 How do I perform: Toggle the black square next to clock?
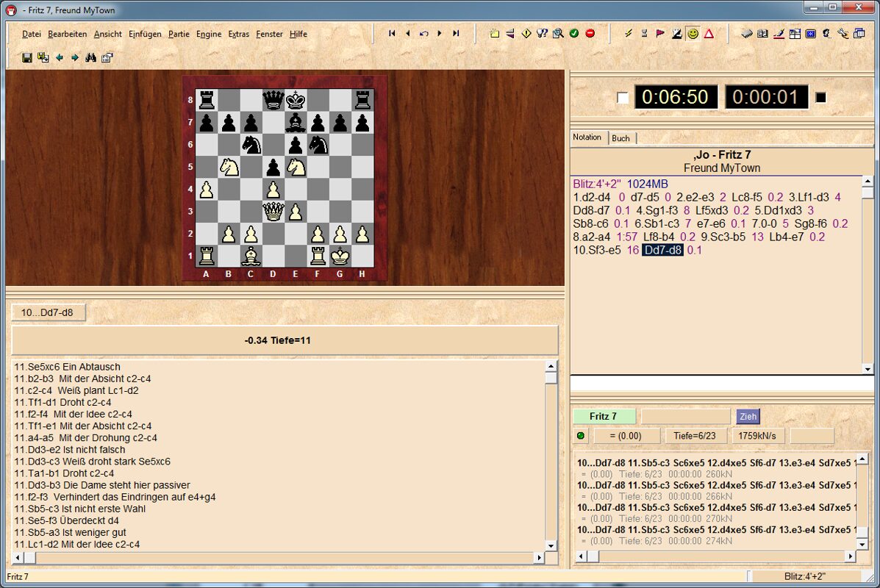tap(821, 98)
